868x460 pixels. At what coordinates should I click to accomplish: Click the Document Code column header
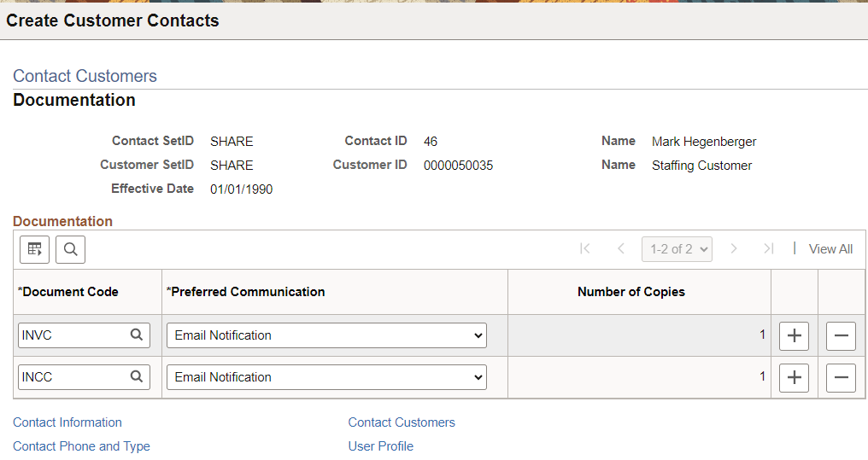click(x=68, y=292)
